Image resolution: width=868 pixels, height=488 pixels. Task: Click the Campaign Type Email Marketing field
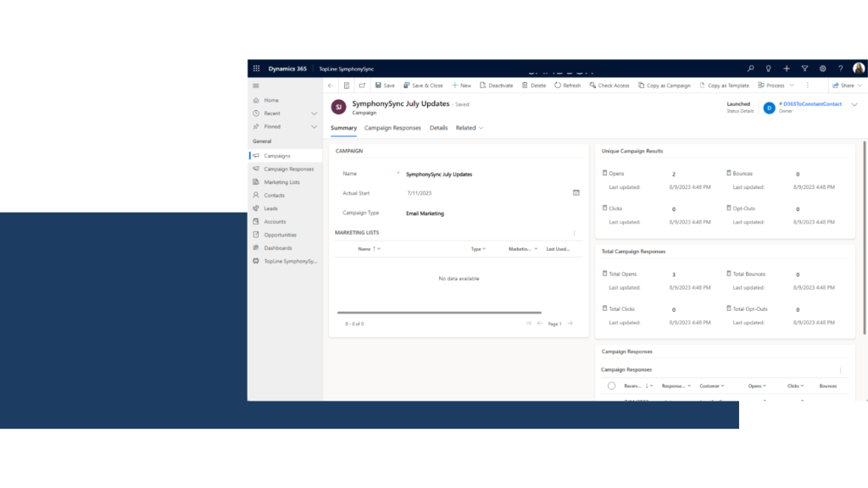[492, 213]
